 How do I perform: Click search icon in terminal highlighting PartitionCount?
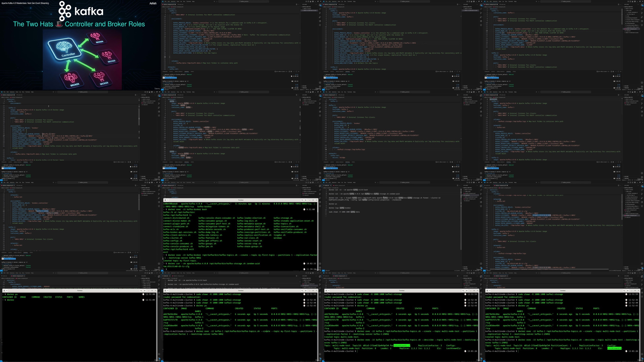pyautogui.click(x=463, y=291)
